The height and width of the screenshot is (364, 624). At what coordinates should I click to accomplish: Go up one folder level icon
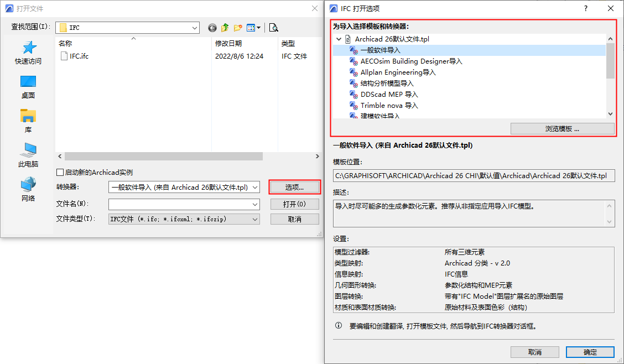[225, 28]
